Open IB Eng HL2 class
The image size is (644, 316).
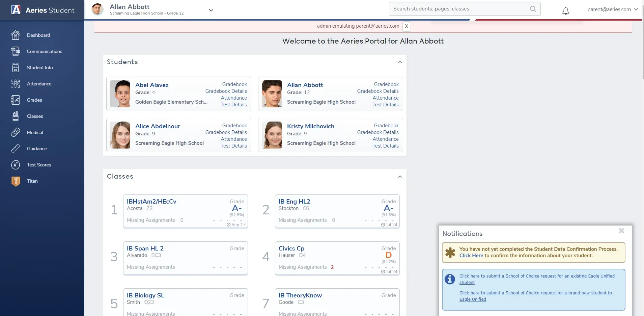pyautogui.click(x=294, y=202)
